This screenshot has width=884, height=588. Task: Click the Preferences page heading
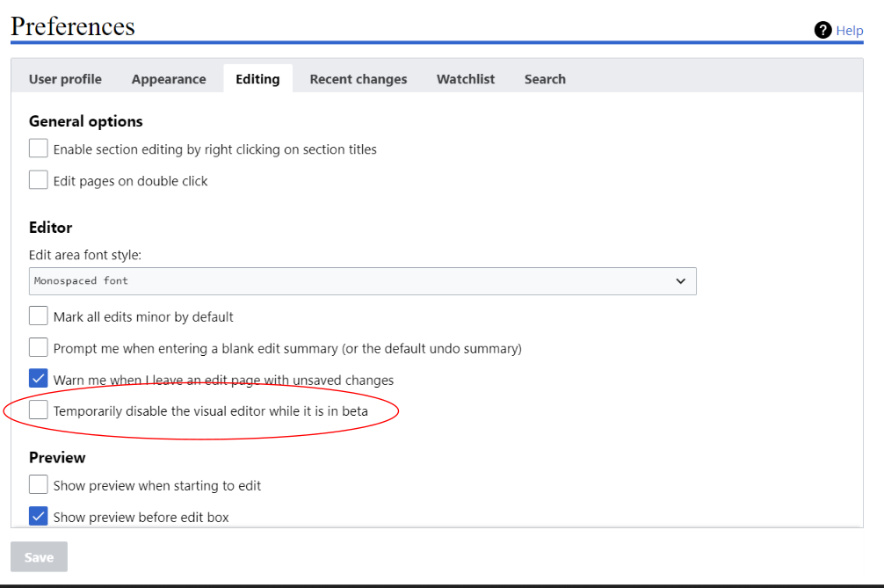73,26
